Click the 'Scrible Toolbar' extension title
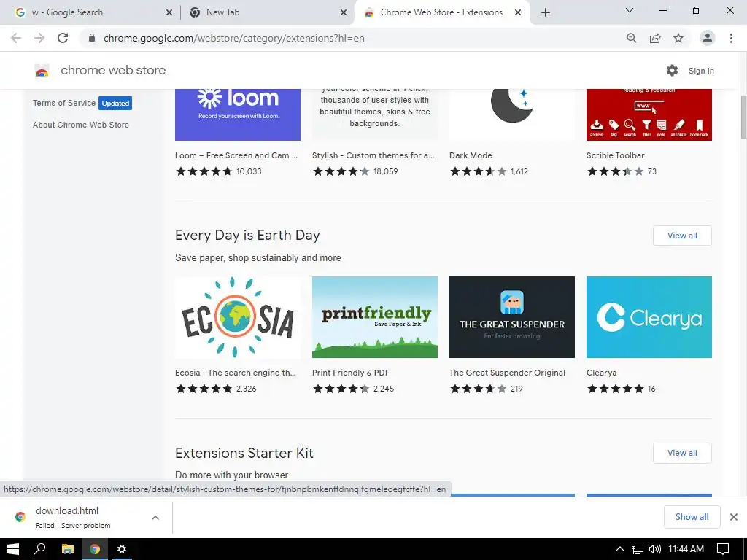 tap(616, 155)
